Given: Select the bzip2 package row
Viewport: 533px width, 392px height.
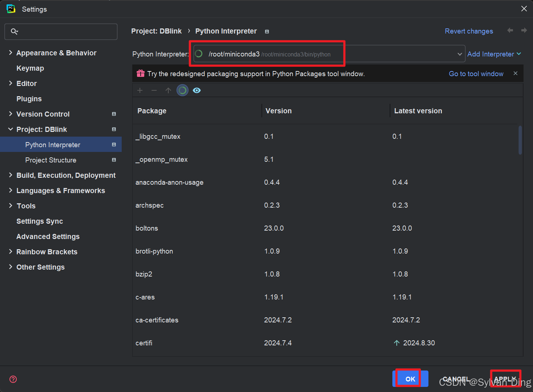Looking at the screenshot, I should (326, 274).
